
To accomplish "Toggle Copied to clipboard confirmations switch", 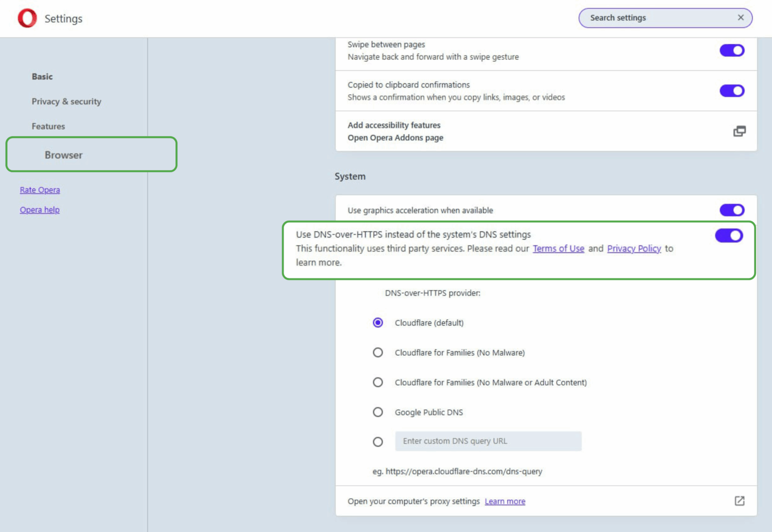I will [x=732, y=91].
